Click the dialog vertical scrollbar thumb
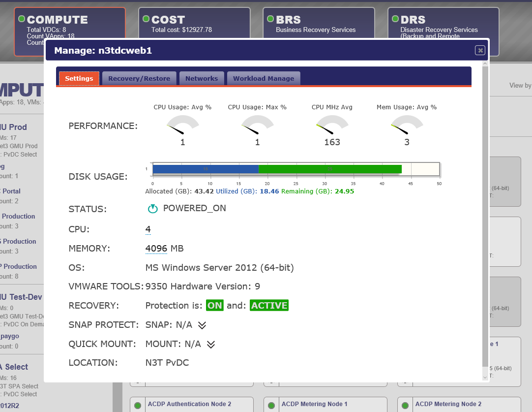Viewport: 532px width, 412px height. 485,217
